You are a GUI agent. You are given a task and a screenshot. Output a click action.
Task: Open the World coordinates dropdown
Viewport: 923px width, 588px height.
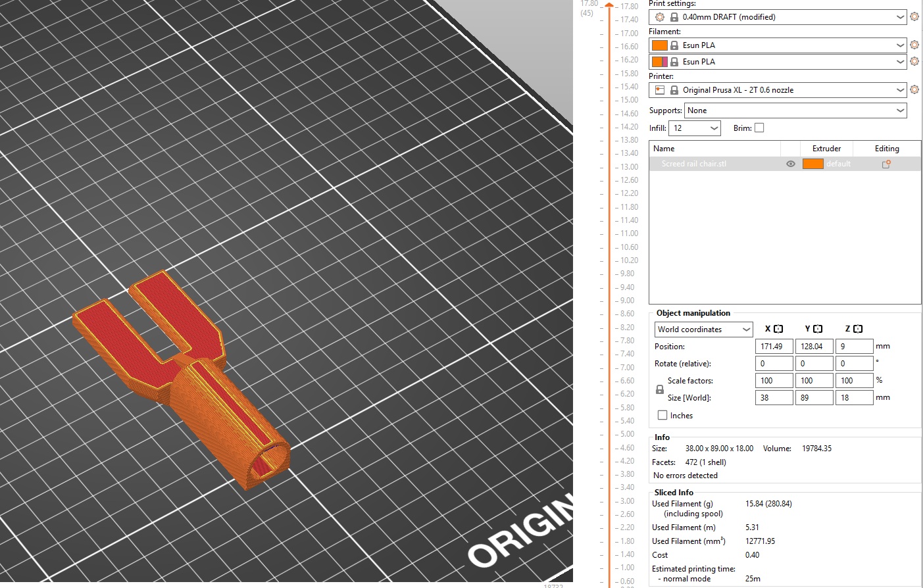coord(703,330)
